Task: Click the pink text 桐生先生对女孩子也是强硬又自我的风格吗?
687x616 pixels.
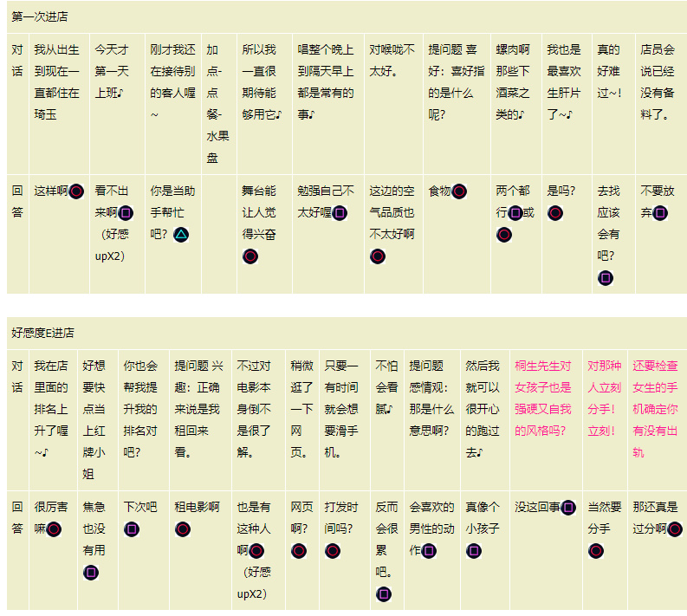Action: (x=543, y=399)
